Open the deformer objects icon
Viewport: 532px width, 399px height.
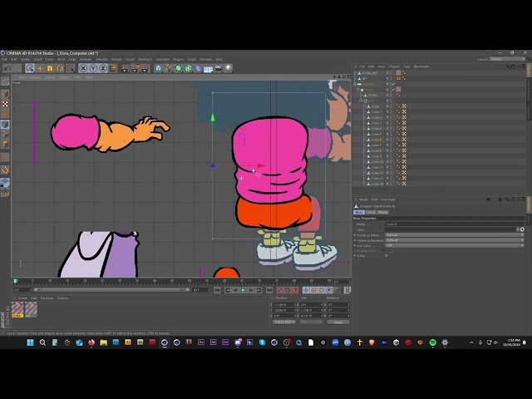pos(198,68)
